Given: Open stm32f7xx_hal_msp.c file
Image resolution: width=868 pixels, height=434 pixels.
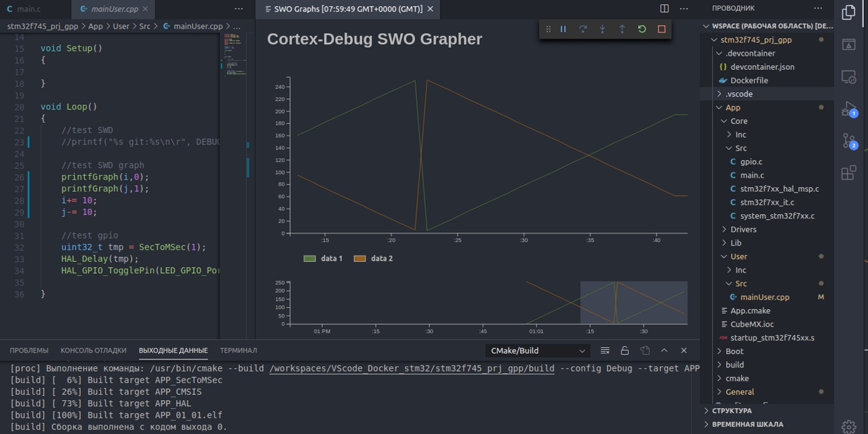Looking at the screenshot, I should coord(767,189).
